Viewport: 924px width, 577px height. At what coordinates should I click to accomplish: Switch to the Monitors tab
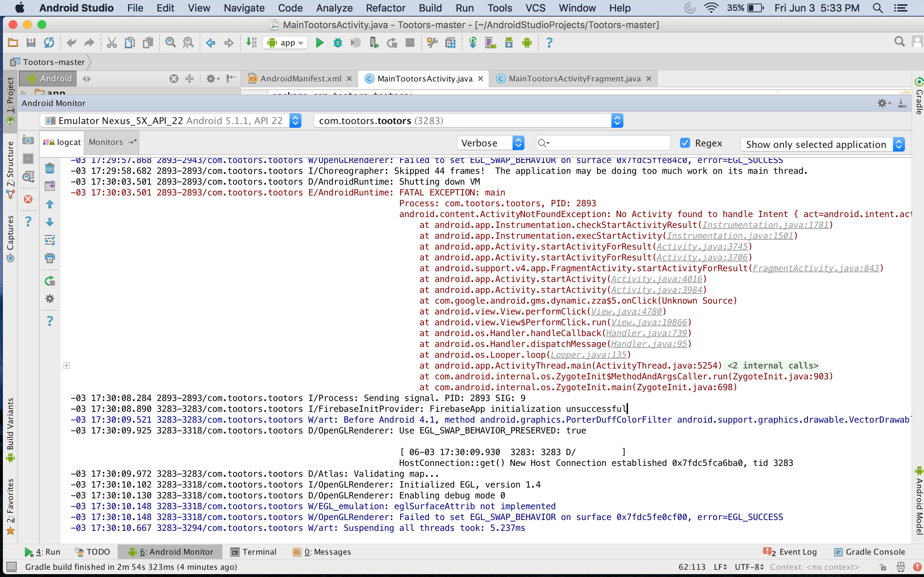click(x=106, y=142)
